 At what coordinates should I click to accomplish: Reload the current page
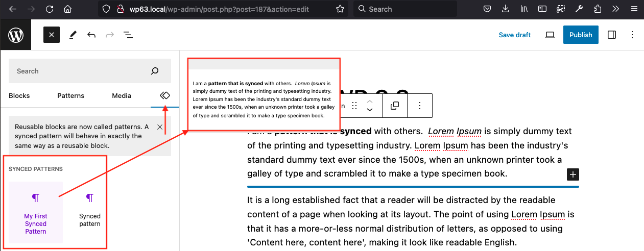(50, 9)
